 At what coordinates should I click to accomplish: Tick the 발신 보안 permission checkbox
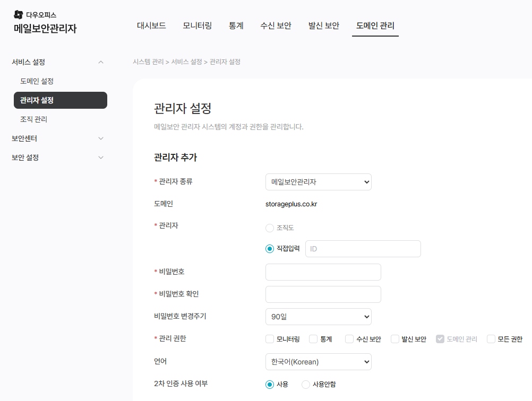click(x=395, y=339)
